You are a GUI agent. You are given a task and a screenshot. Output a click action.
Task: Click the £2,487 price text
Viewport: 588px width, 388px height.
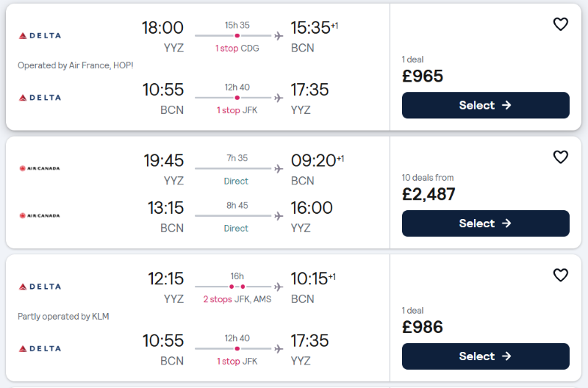point(429,194)
